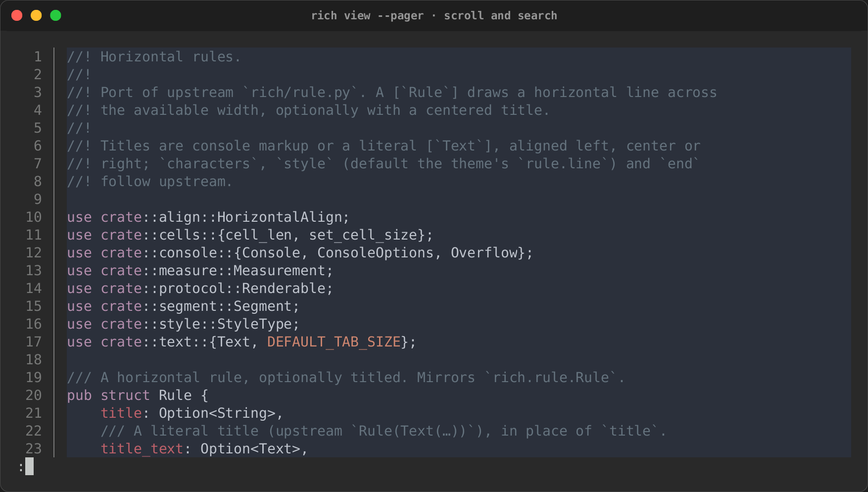
Task: Click 'ConsoleOptions' in the console import
Action: (x=375, y=253)
